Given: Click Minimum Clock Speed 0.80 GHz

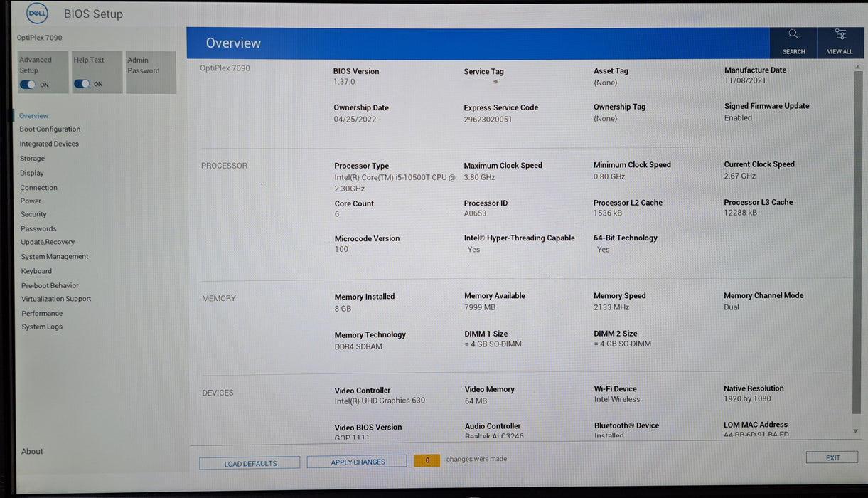Looking at the screenshot, I should [609, 176].
